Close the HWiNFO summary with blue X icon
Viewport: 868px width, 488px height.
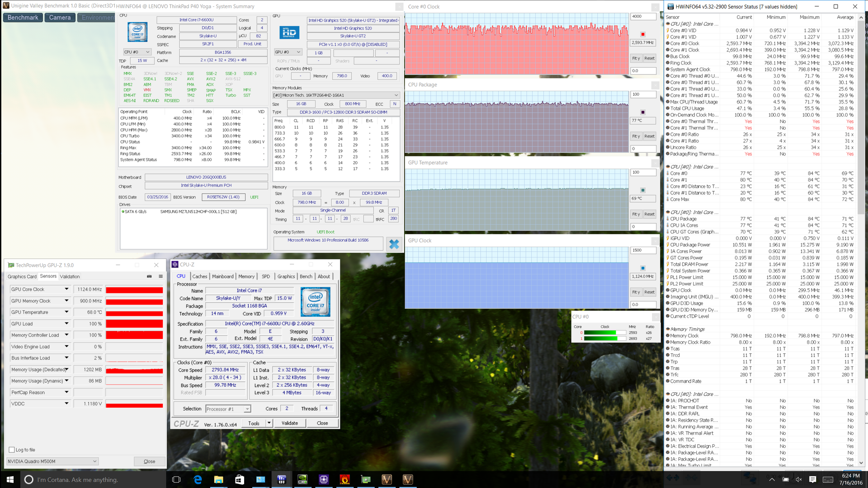(394, 244)
